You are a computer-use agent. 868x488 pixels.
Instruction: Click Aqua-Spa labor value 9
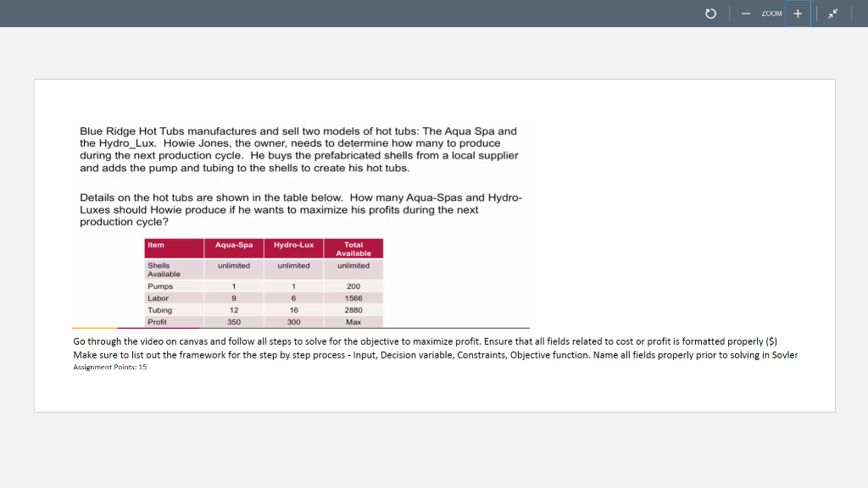[234, 297]
